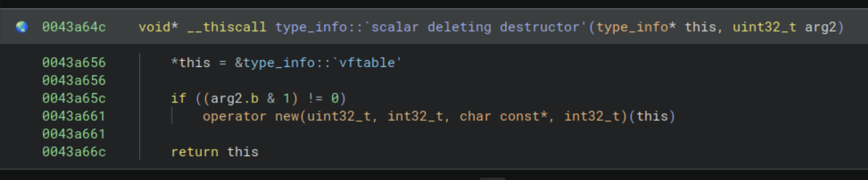
Task: Select the this parameter name in signature
Action: 700,27
